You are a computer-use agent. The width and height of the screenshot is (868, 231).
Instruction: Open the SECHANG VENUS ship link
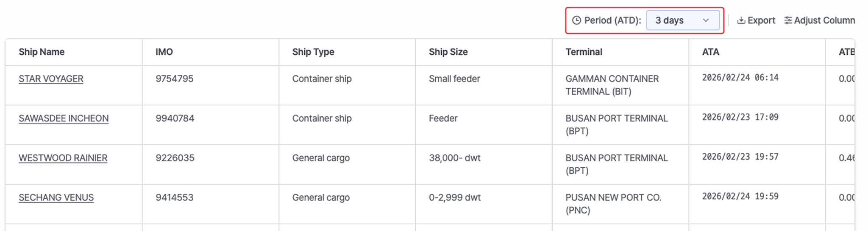(x=56, y=197)
